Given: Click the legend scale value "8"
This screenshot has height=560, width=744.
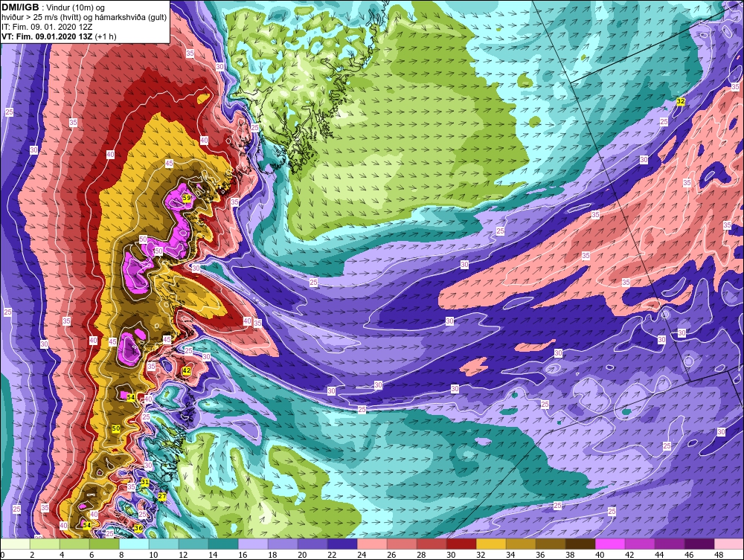Looking at the screenshot, I should coord(121,555).
